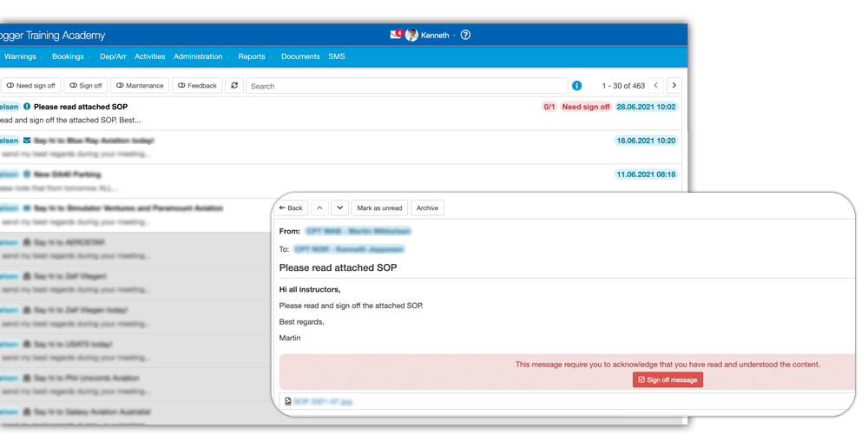
Task: Toggle the Need sign off filter
Action: [x=31, y=85]
